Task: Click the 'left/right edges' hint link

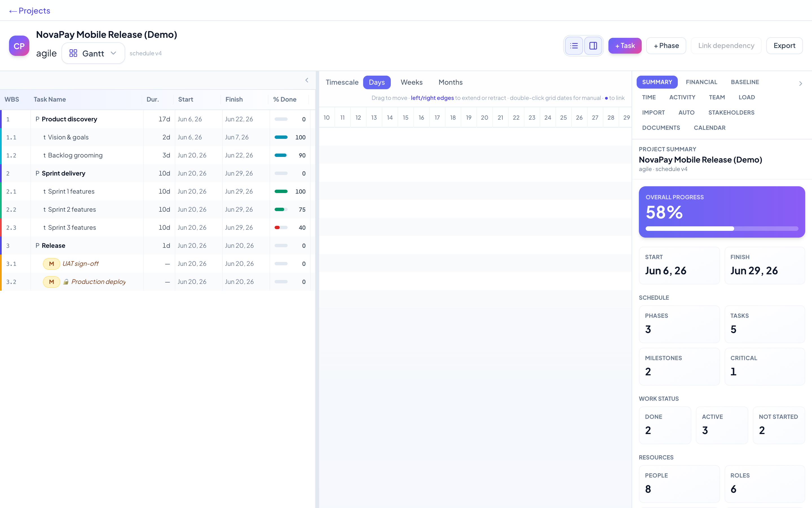Action: (432, 98)
